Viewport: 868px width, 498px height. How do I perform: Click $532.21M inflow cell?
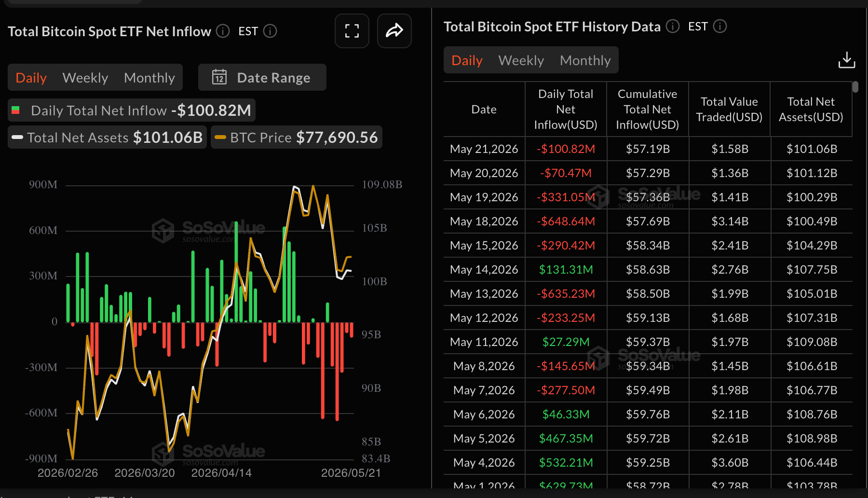(566, 463)
